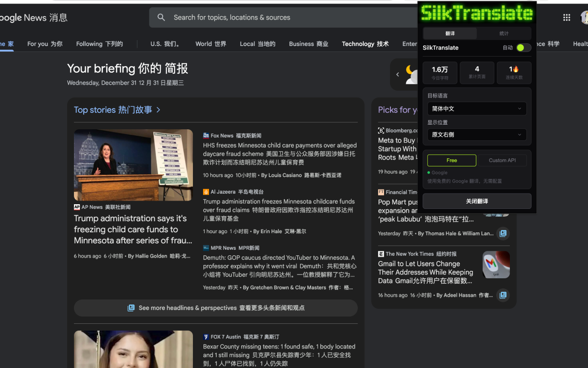Click the 关闭翻译 button
The width and height of the screenshot is (588, 368).
(x=477, y=201)
